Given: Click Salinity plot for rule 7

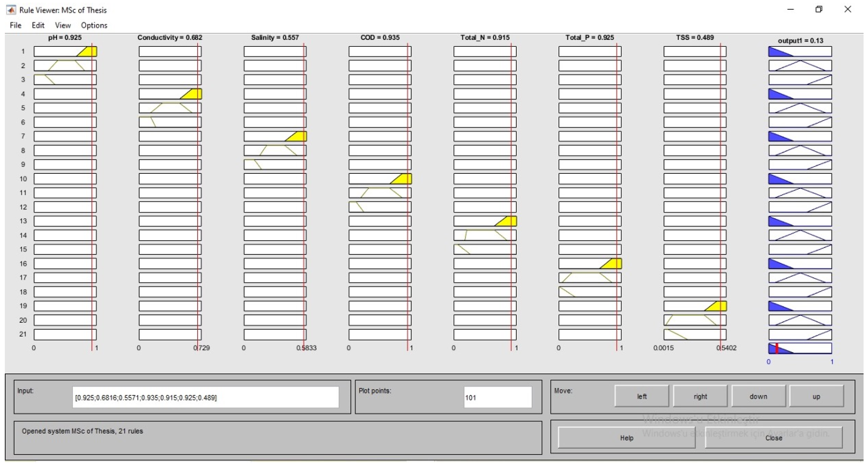Looking at the screenshot, I should (x=275, y=136).
